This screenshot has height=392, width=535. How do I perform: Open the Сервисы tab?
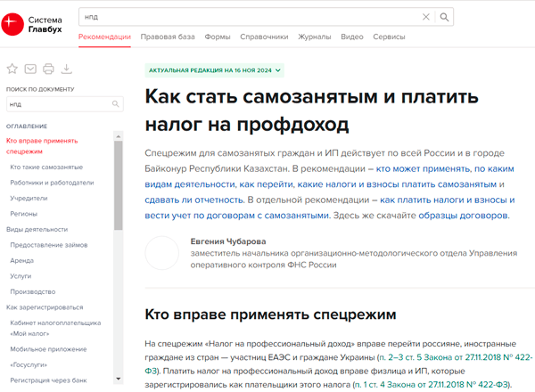pos(389,37)
